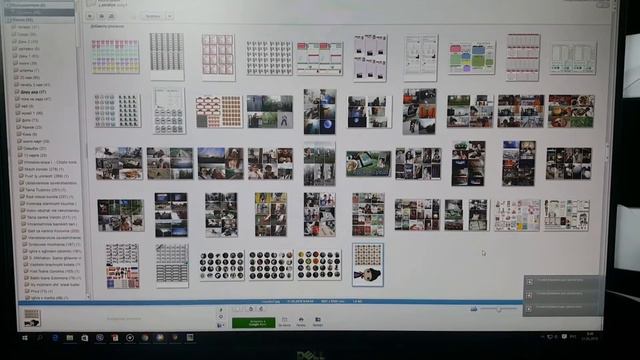Select the thumbnail in the bottom photo tray
This screenshot has height=360, width=640.
coord(32,318)
